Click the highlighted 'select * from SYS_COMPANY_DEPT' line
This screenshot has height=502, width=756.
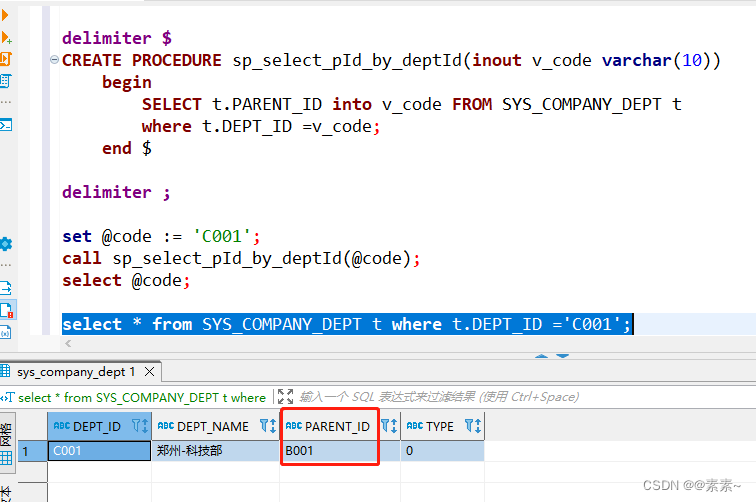pos(347,324)
